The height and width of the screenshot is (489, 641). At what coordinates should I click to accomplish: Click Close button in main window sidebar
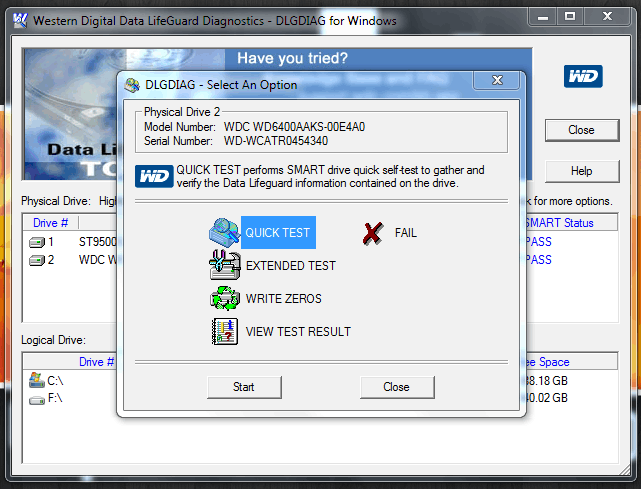click(582, 130)
